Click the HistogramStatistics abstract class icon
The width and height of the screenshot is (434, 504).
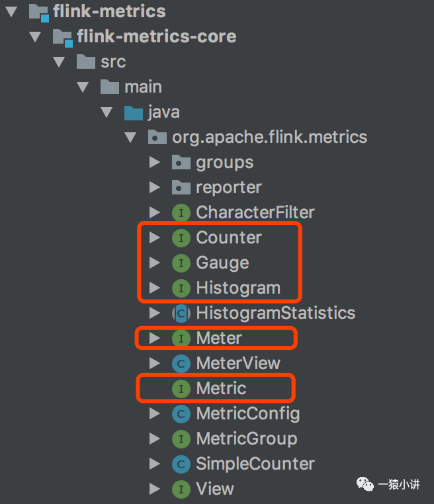181,313
